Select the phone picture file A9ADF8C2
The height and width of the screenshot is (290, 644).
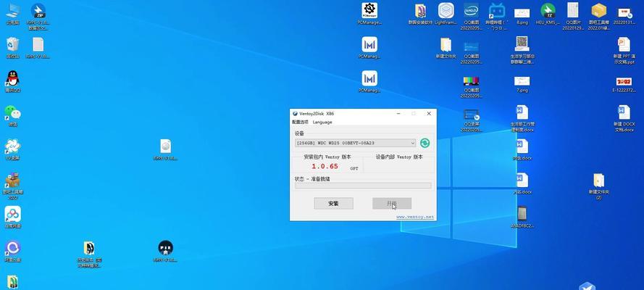coord(522,217)
